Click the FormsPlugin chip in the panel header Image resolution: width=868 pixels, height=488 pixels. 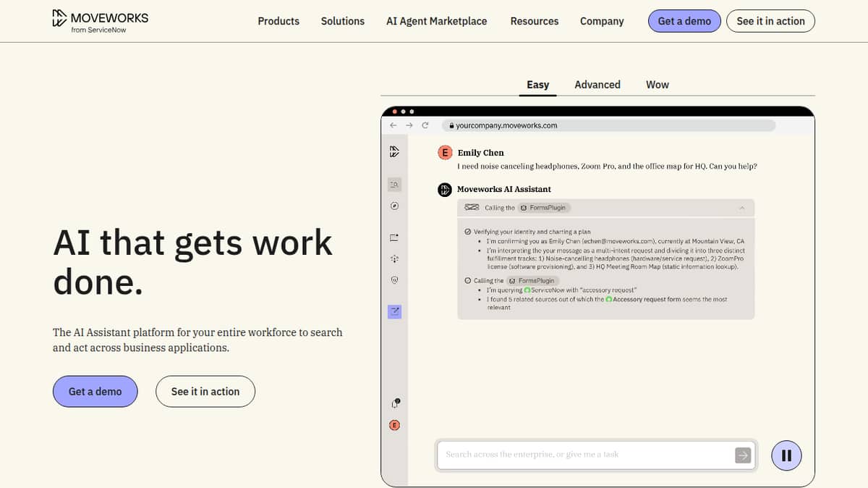544,208
